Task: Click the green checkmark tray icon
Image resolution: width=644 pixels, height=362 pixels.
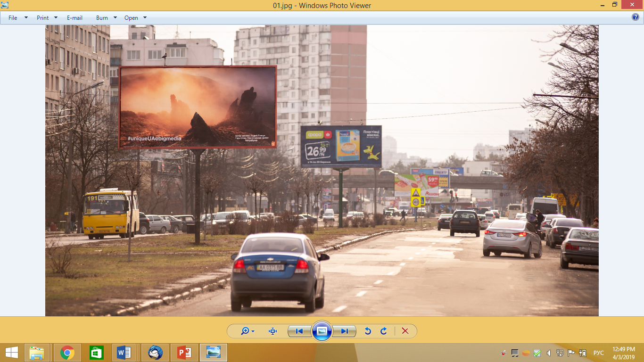Action: [x=537, y=353]
